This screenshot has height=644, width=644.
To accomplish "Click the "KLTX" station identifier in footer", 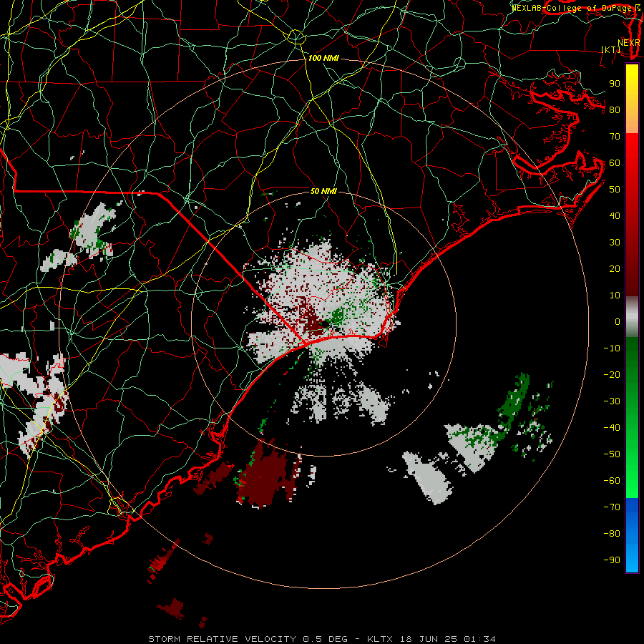I will pyautogui.click(x=380, y=639).
